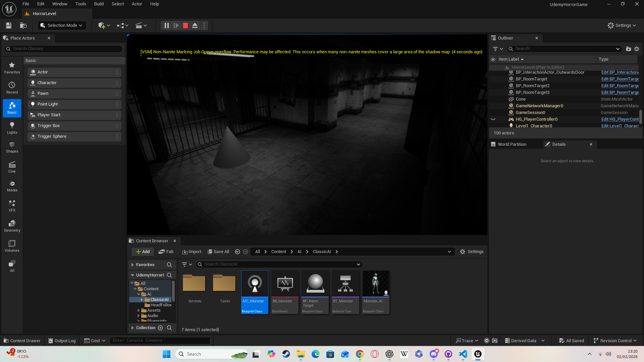Viewport: 644px width, 362px height.
Task: Expand the Assets folder in the source tree
Action: pyautogui.click(x=139, y=310)
